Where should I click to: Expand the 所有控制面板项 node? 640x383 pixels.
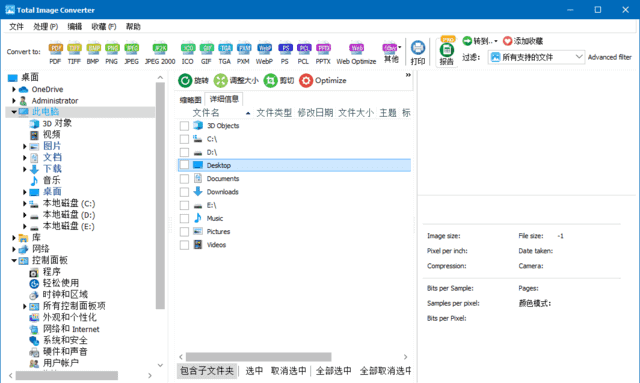(x=24, y=306)
